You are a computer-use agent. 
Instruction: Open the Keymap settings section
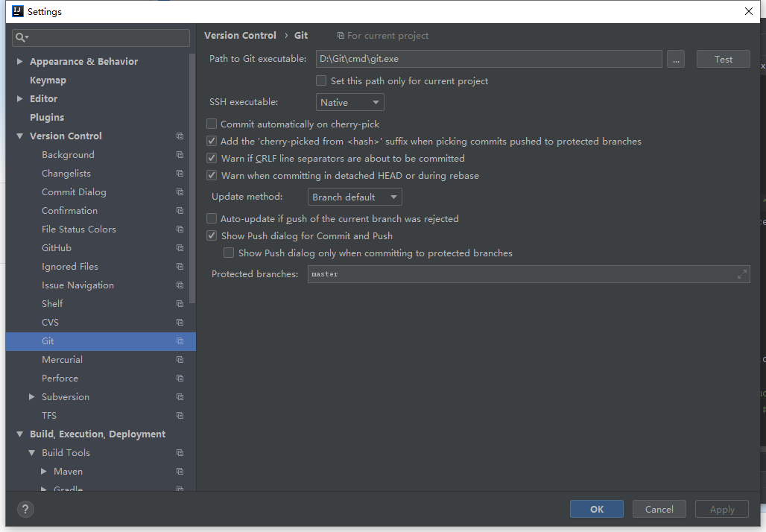(x=46, y=80)
